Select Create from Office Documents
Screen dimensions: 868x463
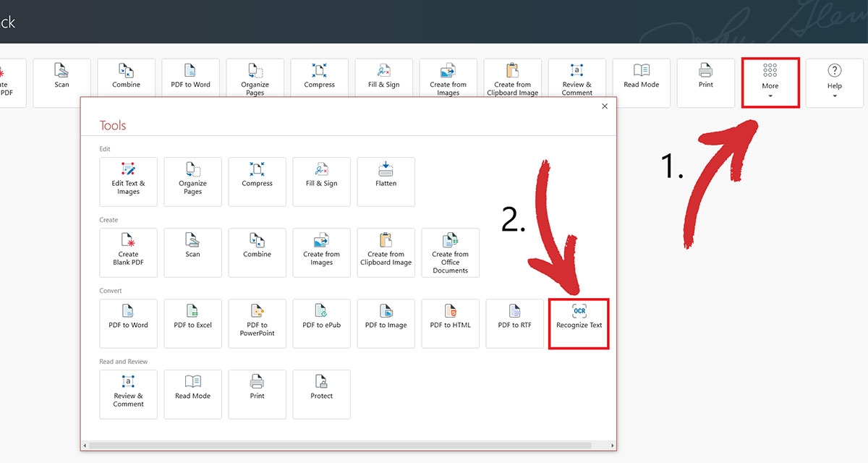pyautogui.click(x=450, y=252)
